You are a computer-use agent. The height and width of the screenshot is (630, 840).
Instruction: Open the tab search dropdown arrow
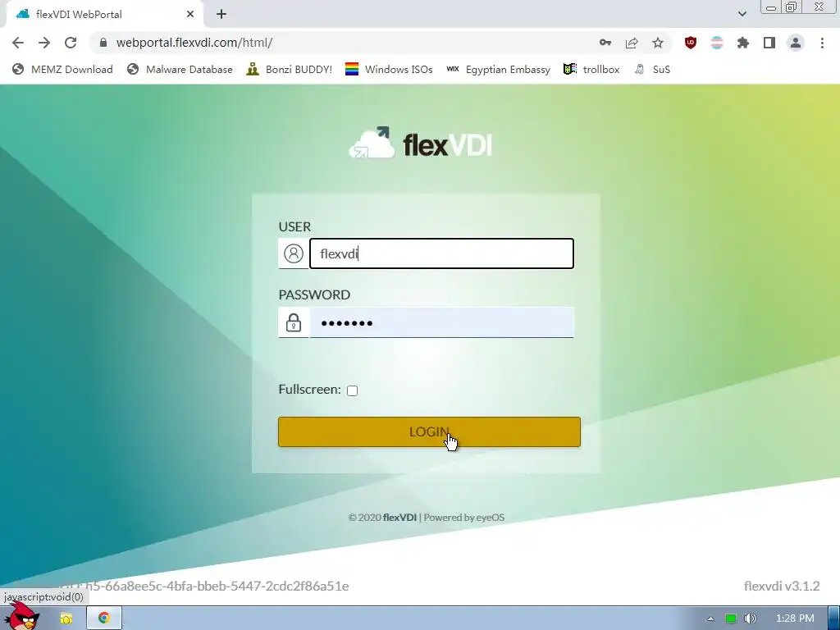pyautogui.click(x=742, y=14)
